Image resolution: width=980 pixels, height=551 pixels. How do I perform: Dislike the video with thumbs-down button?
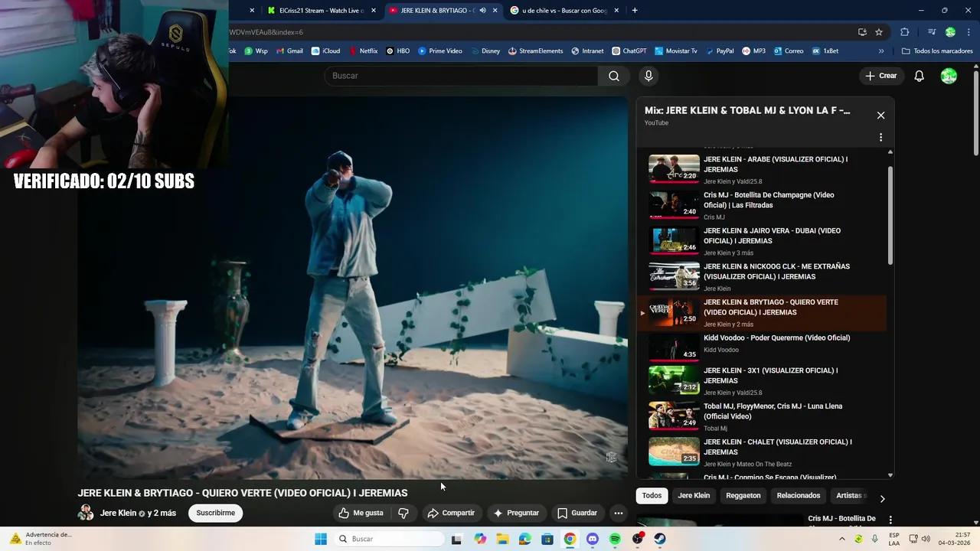(403, 513)
